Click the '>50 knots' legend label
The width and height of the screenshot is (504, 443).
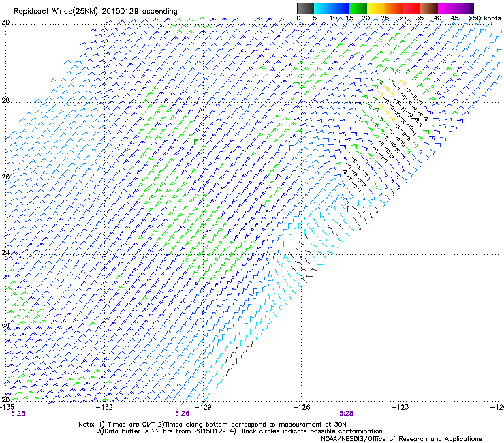pyautogui.click(x=484, y=18)
